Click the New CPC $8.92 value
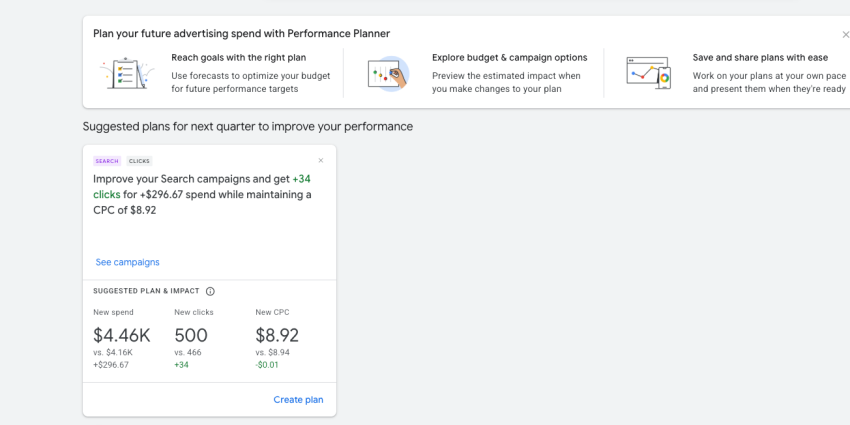The height and width of the screenshot is (425, 850). pos(277,335)
